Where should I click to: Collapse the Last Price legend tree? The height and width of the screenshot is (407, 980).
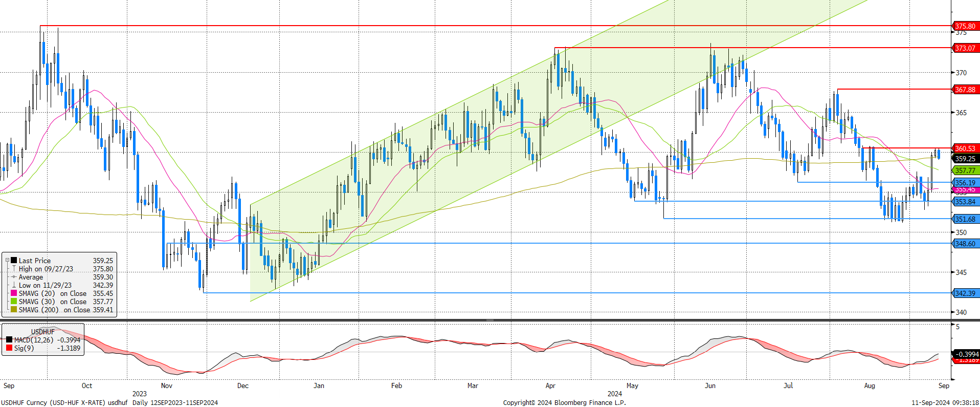[x=7, y=260]
